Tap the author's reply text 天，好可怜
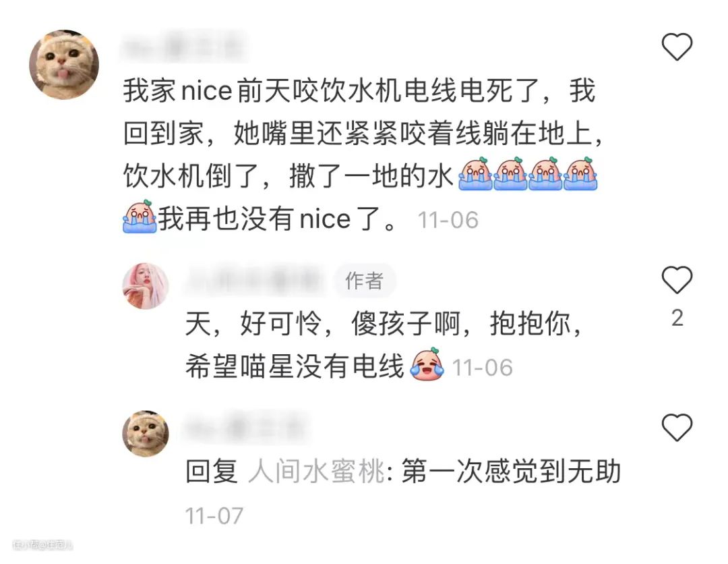 point(384,345)
